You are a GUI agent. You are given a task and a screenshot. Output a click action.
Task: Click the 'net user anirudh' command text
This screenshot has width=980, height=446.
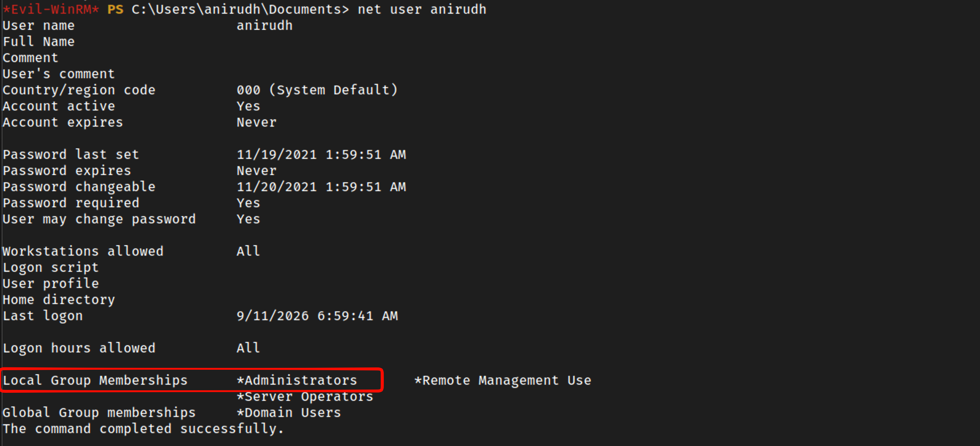tap(422, 9)
